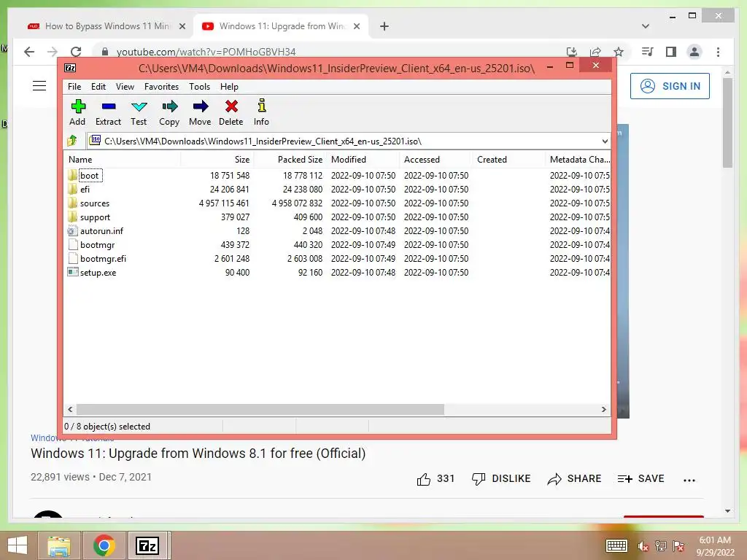747x560 pixels.
Task: Open the Chrome profile avatar
Action: click(x=694, y=52)
